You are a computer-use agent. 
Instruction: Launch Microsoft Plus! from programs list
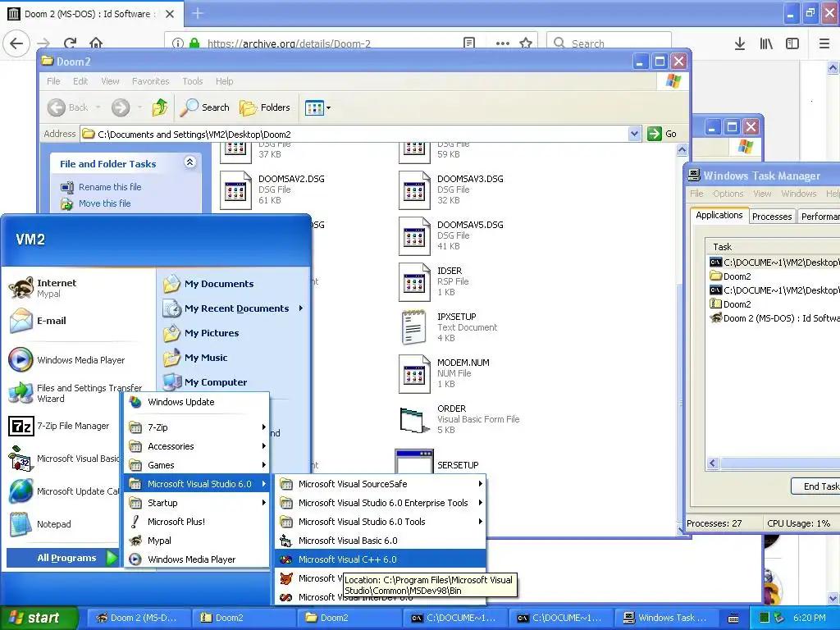[197, 522]
